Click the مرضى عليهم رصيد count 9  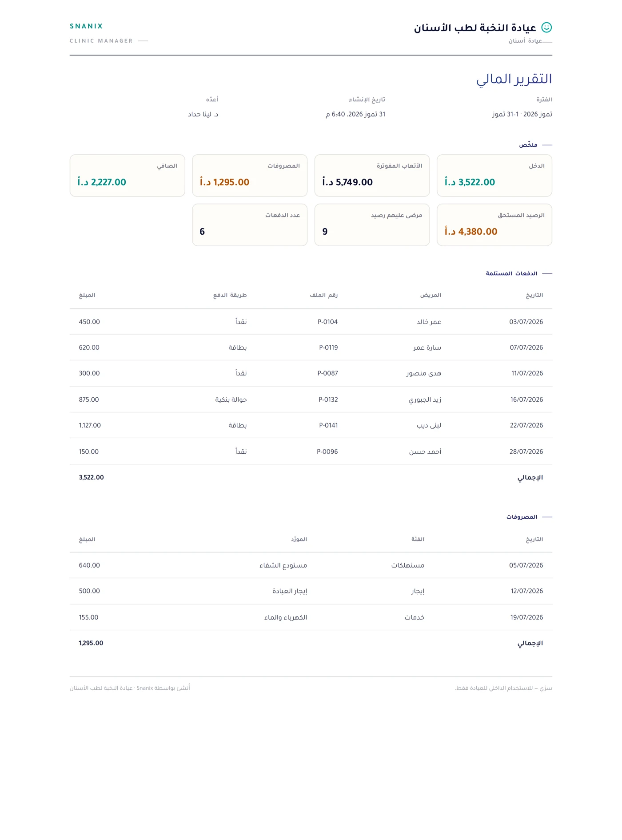point(325,232)
